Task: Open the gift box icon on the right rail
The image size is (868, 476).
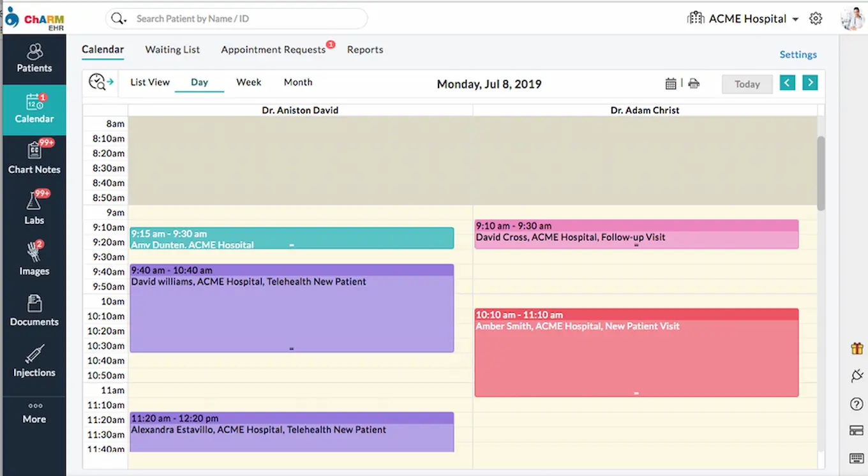Action: 857,348
